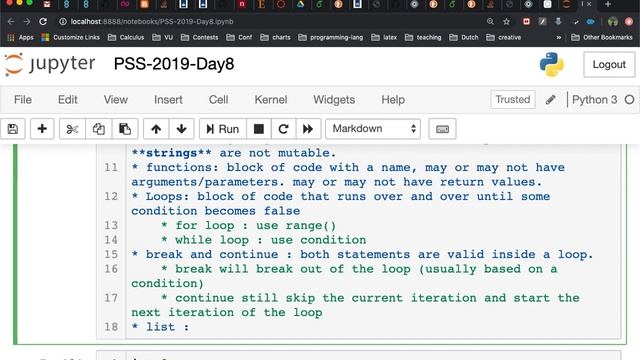Move selected cell up arrow
Screen dimensions: 640x360
pos(156,129)
